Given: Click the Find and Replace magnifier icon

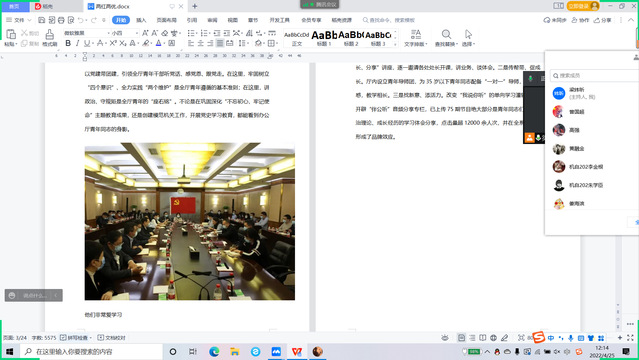Looking at the screenshot, I should point(446,34).
